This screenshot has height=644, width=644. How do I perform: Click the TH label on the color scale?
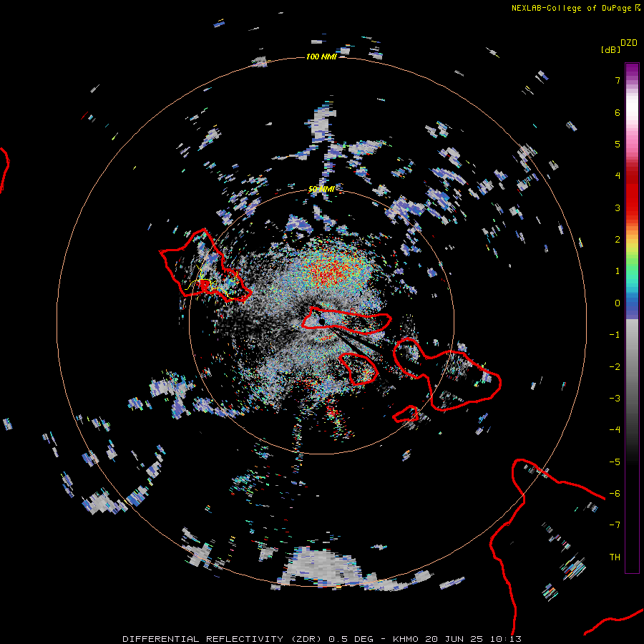coord(615,557)
